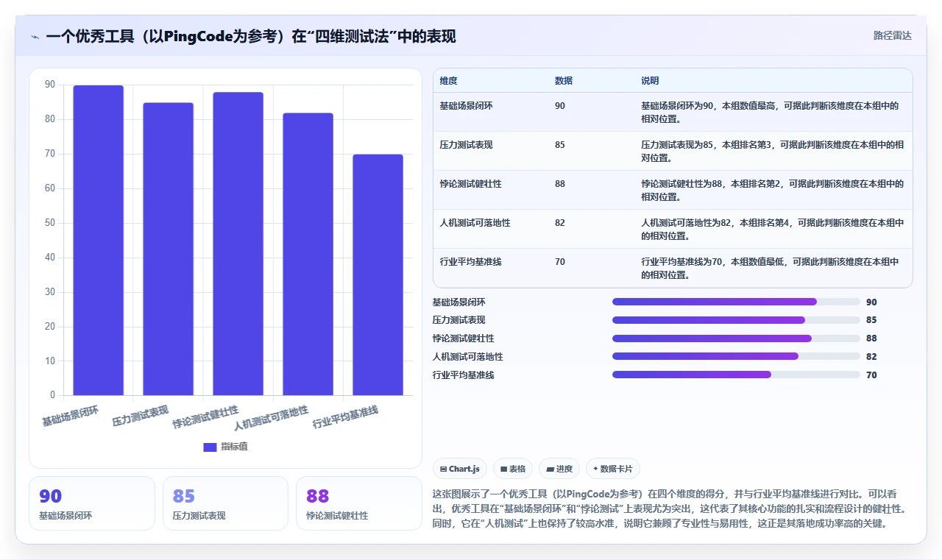Click the 压力测试表现 bar in chart
Viewport: 942px width, 560px height.
click(169, 249)
